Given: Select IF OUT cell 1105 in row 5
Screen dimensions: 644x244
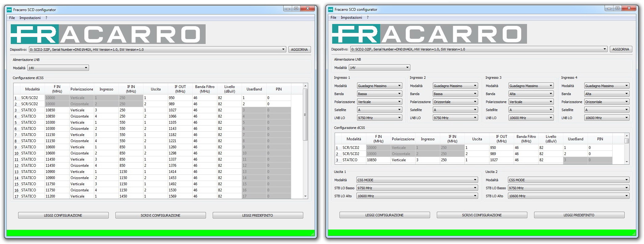Looking at the screenshot, I should pos(179,122).
